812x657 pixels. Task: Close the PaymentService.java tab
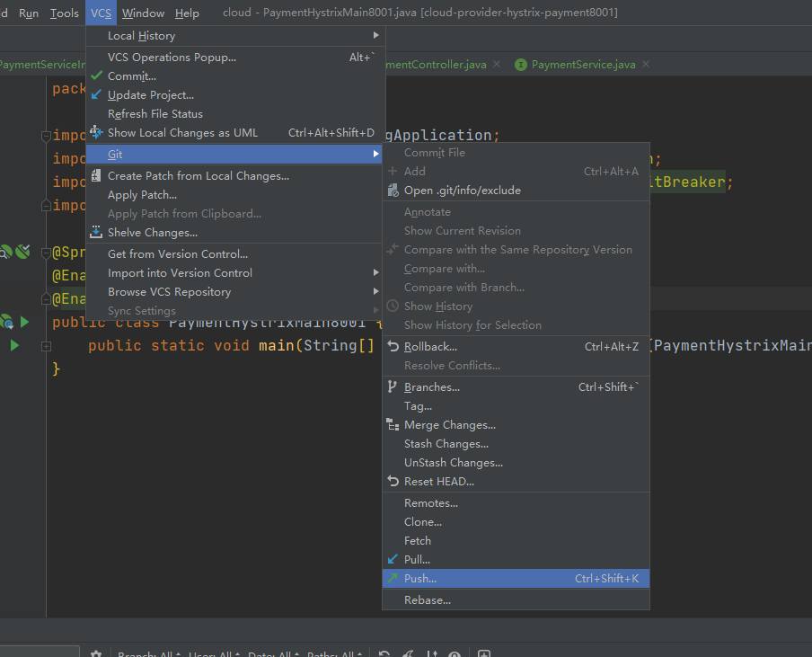pyautogui.click(x=646, y=64)
